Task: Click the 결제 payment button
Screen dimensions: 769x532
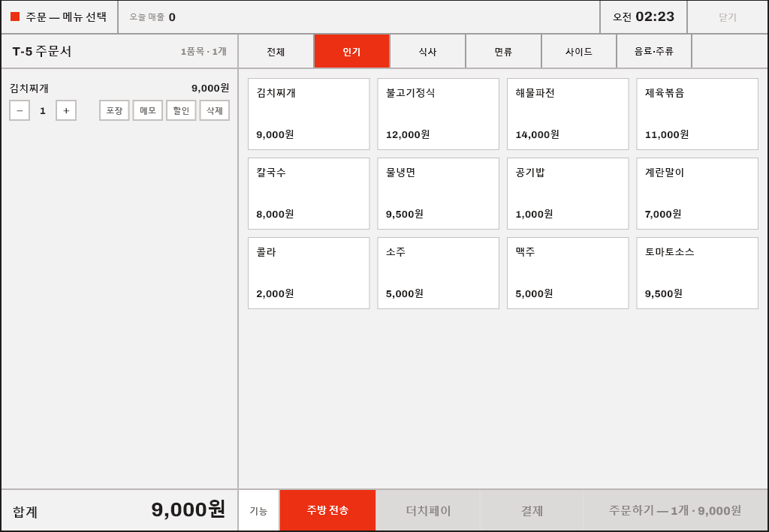Action: [x=532, y=510]
